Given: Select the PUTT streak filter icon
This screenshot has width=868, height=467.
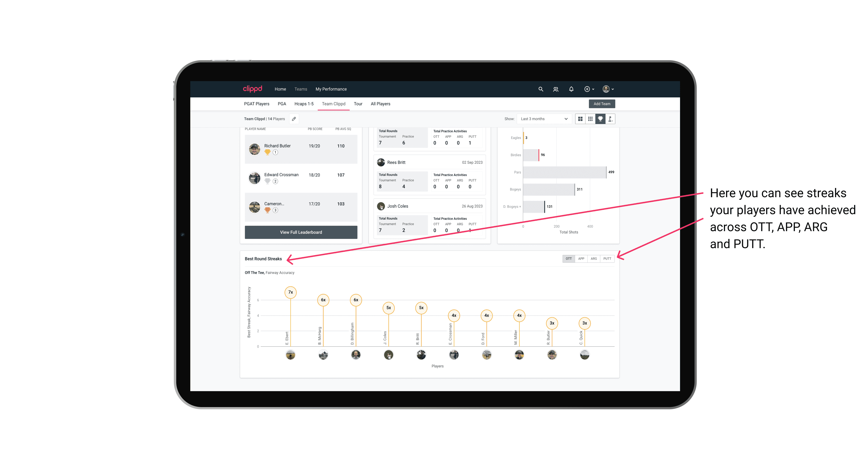Looking at the screenshot, I should coord(608,258).
